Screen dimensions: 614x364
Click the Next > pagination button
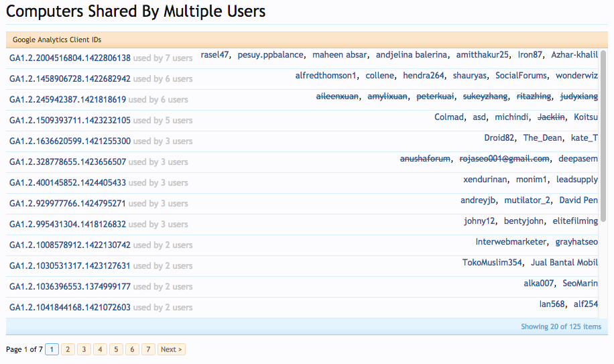[x=171, y=349]
